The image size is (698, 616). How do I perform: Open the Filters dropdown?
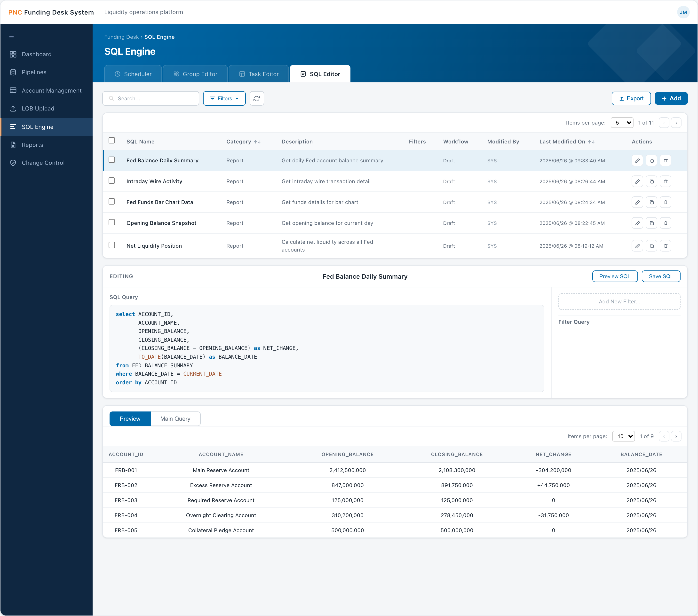pyautogui.click(x=224, y=98)
